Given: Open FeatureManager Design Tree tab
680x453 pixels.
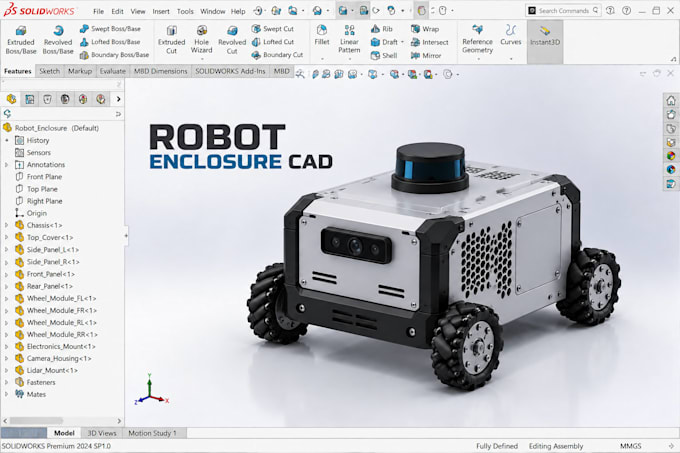Looking at the screenshot, I should (x=11, y=99).
